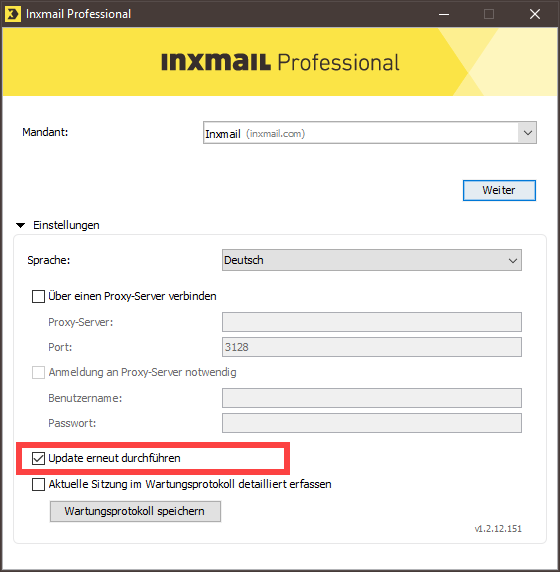Click the Inxmail Professional banner logo

280,62
